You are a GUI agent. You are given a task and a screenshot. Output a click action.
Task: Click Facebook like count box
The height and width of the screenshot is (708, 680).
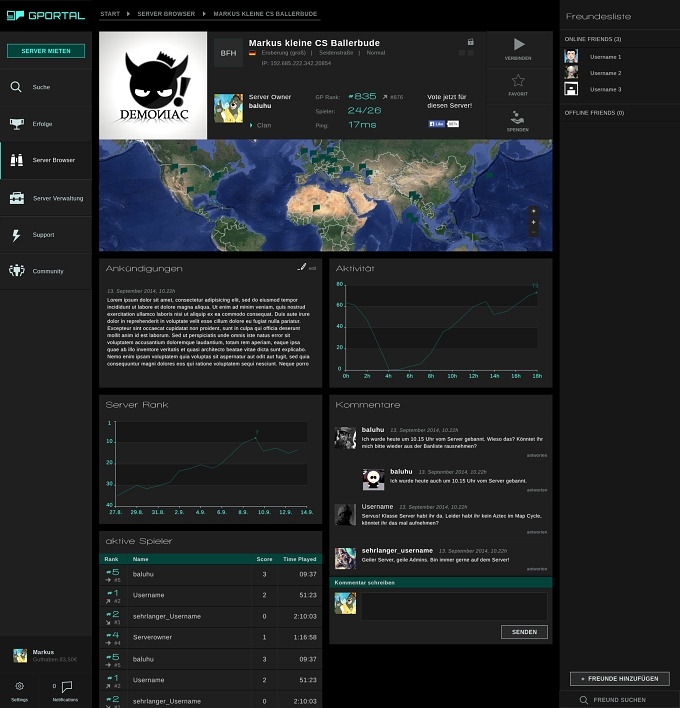click(453, 124)
